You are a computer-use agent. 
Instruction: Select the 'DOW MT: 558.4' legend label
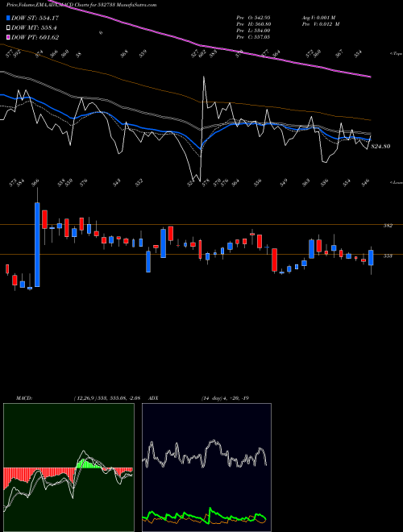click(34, 28)
